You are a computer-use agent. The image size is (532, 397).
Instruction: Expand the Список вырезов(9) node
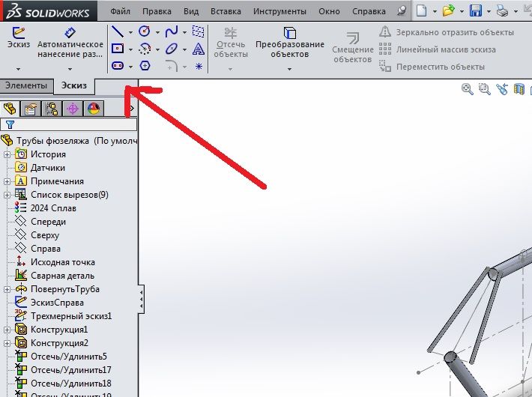[x=7, y=195]
